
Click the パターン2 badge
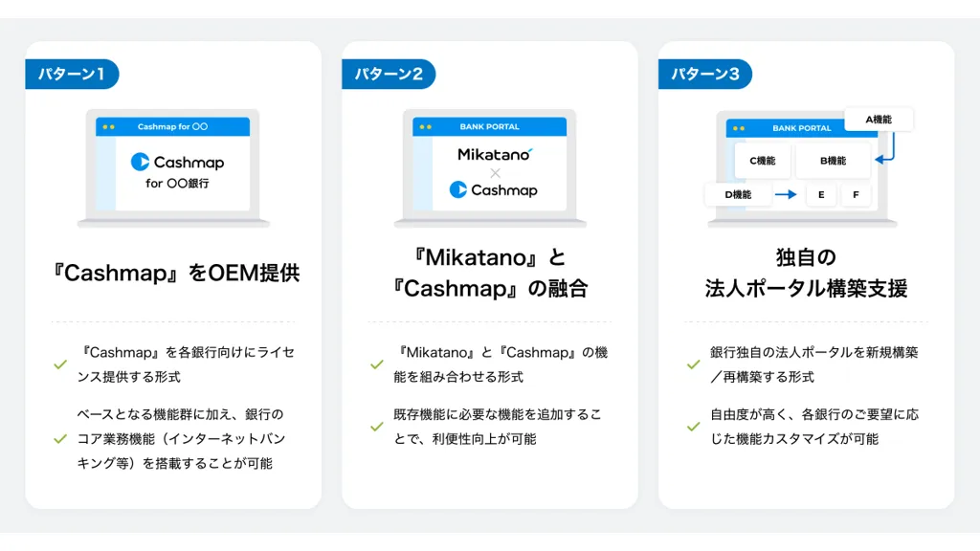point(389,74)
